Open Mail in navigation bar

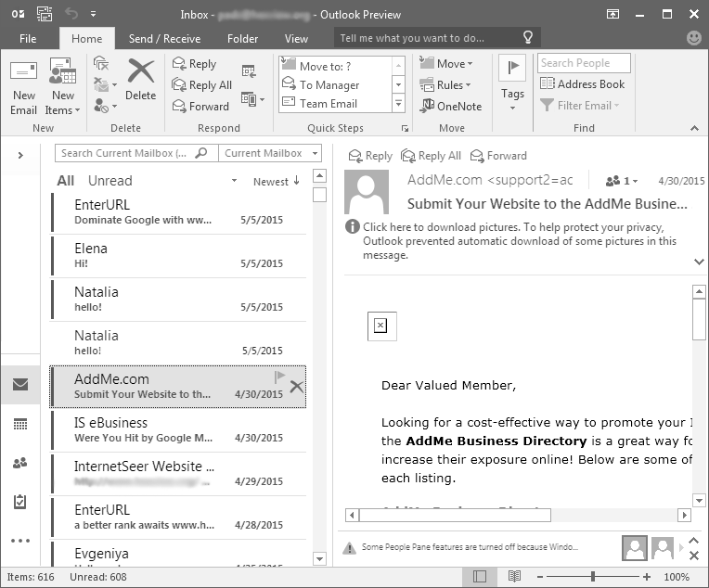[20, 385]
